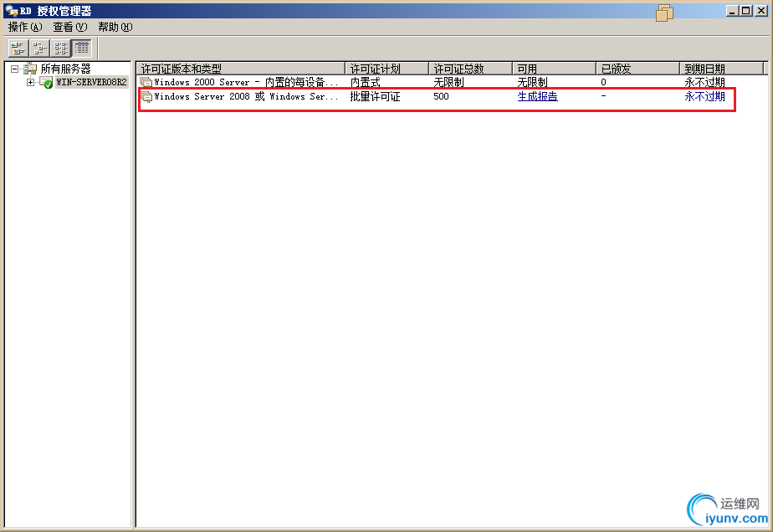Click the 生成报告 link
Viewport: 773px width, 532px height.
pos(537,97)
